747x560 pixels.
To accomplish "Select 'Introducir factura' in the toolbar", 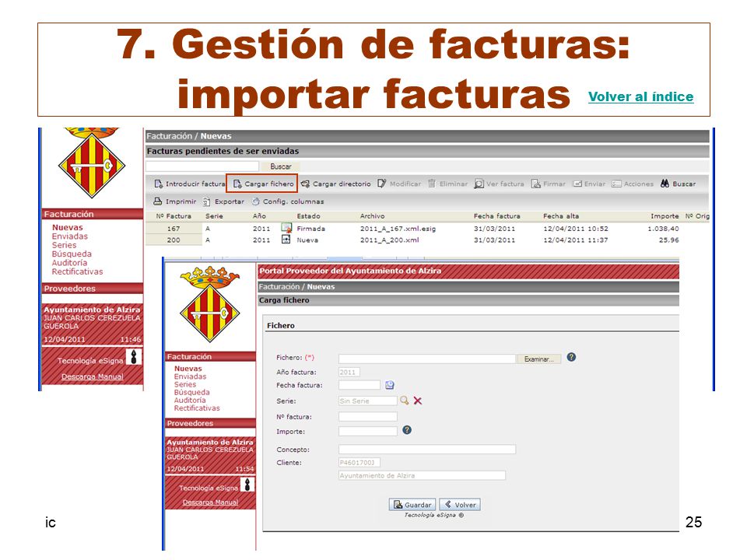I will [x=190, y=184].
